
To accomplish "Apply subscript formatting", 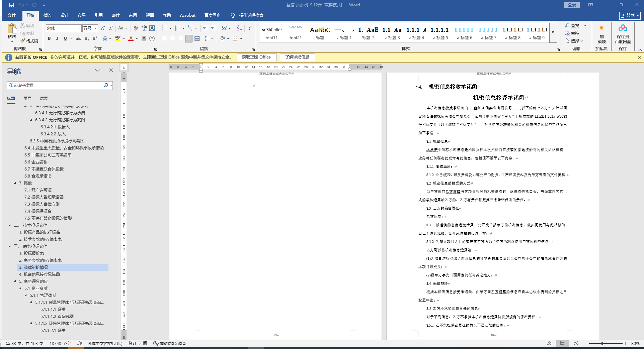I will click(x=87, y=38).
